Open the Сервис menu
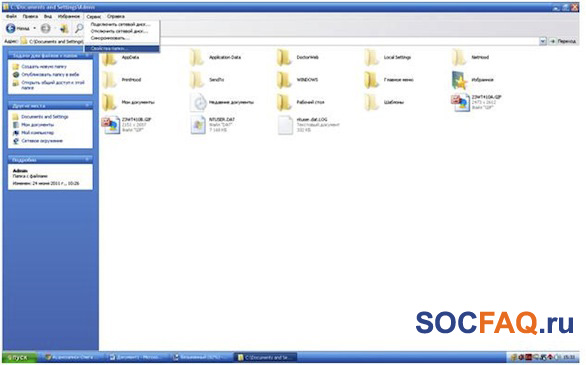 point(93,16)
